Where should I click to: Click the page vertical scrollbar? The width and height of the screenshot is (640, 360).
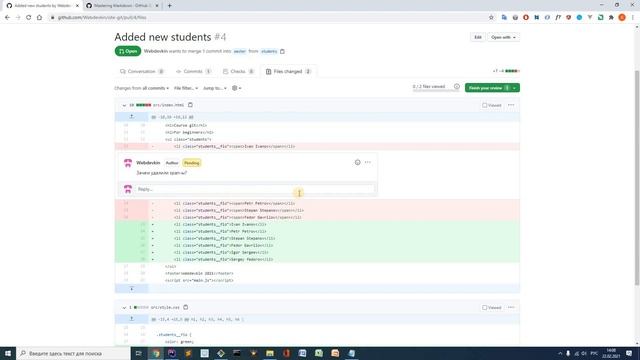click(637, 178)
